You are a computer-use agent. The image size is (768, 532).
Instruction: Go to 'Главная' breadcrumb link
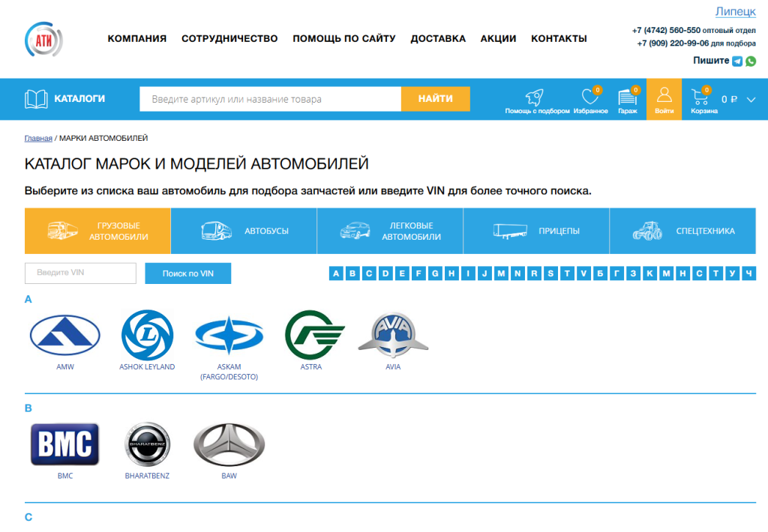38,139
